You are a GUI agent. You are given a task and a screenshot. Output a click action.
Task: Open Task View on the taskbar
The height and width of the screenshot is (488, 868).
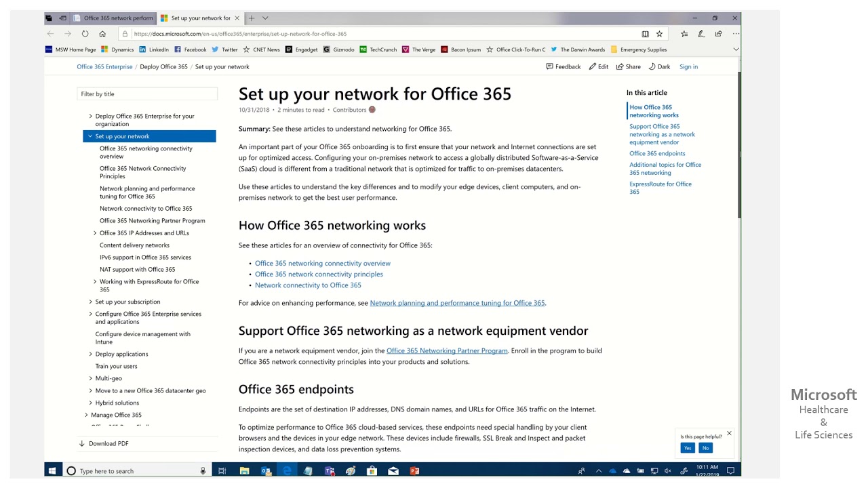222,470
